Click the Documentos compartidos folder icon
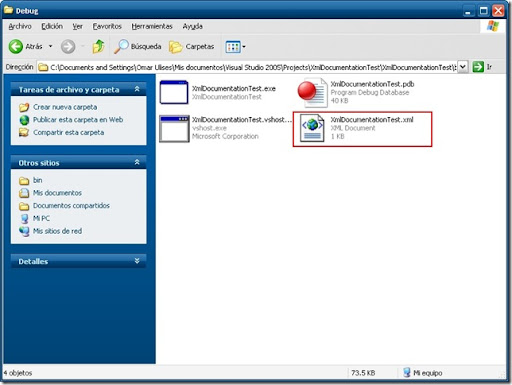The width and height of the screenshot is (512, 385). [24, 206]
